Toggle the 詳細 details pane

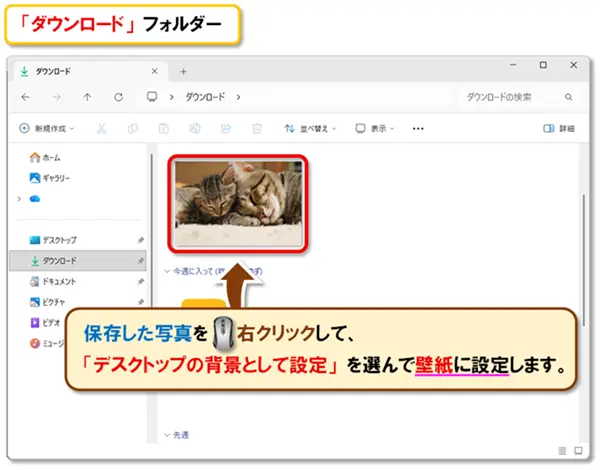click(558, 129)
